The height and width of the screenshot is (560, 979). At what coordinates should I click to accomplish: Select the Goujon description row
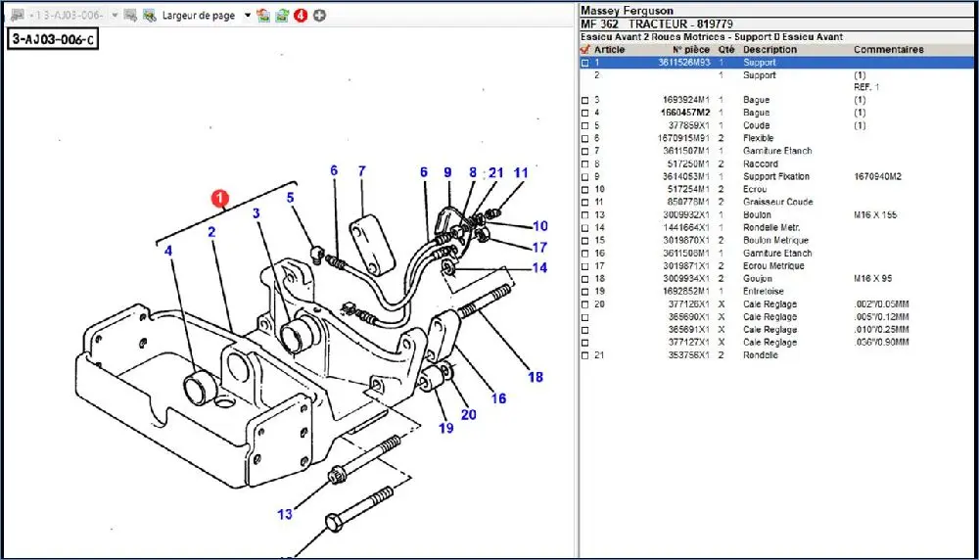coord(758,278)
